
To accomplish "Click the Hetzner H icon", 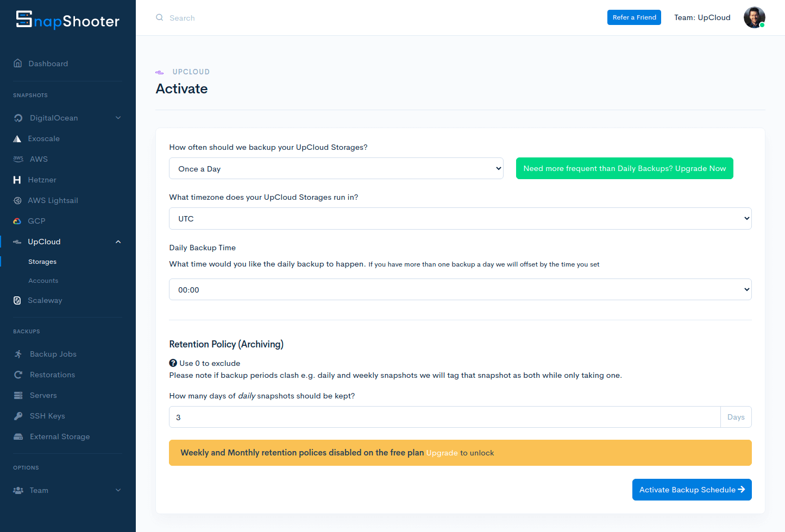I will point(17,180).
